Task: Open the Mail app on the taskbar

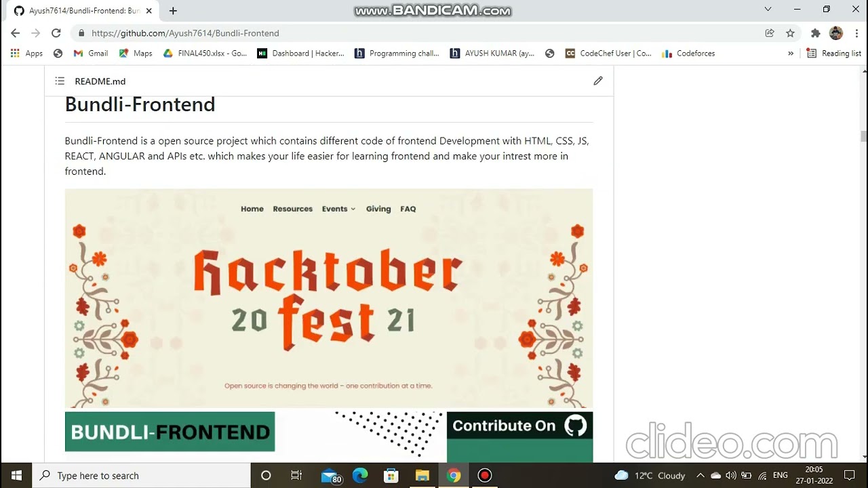Action: click(330, 476)
